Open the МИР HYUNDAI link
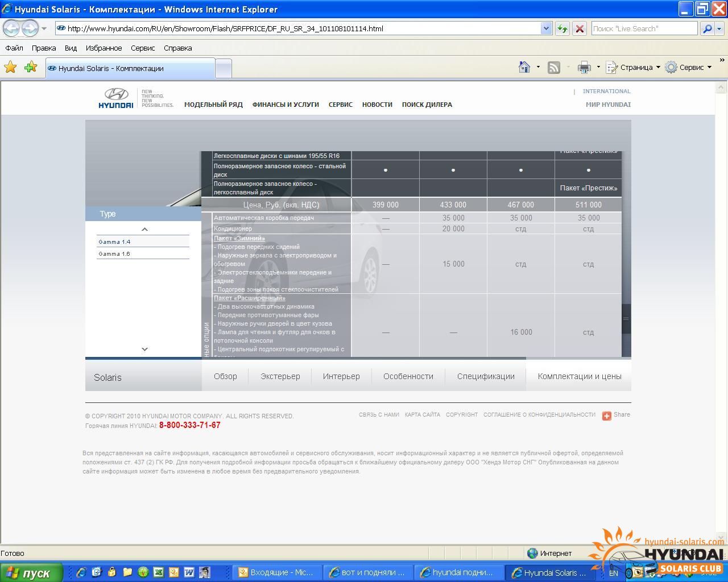 tap(608, 105)
